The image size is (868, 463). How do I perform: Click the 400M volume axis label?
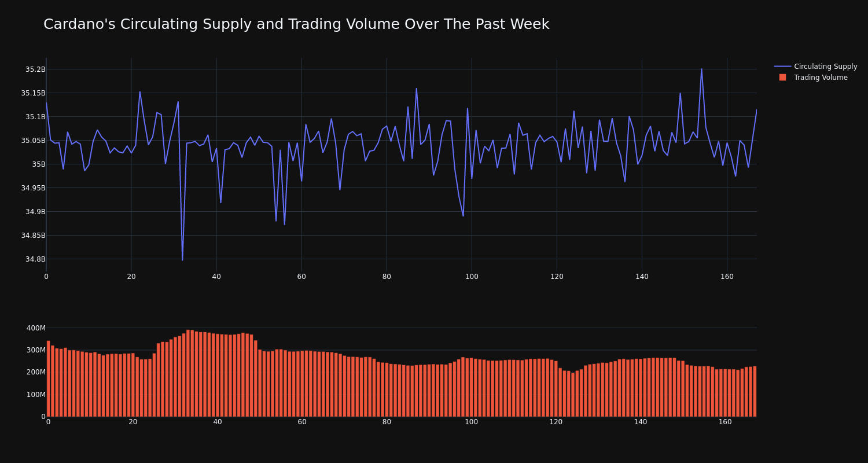[35, 328]
